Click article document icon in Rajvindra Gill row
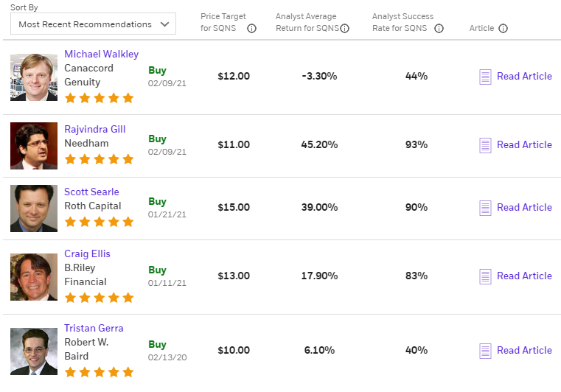561x392 pixels. click(485, 145)
